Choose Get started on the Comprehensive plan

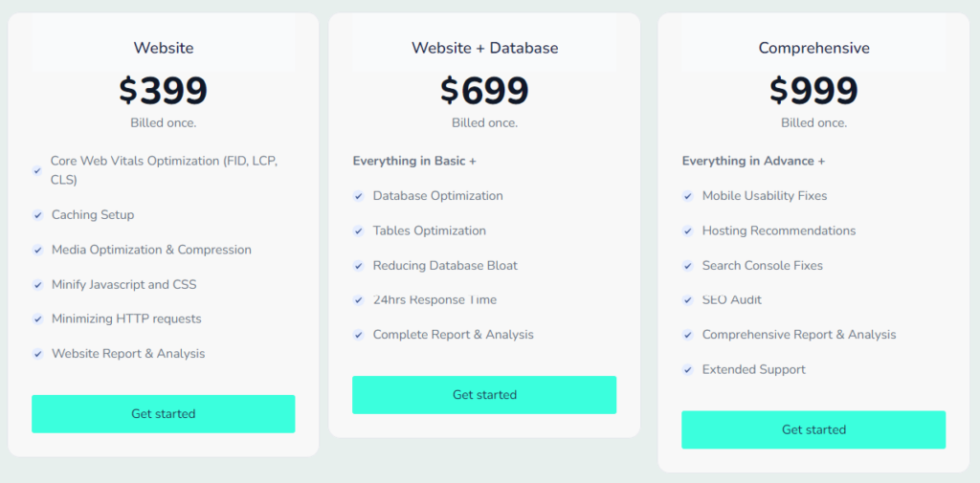pyautogui.click(x=813, y=430)
